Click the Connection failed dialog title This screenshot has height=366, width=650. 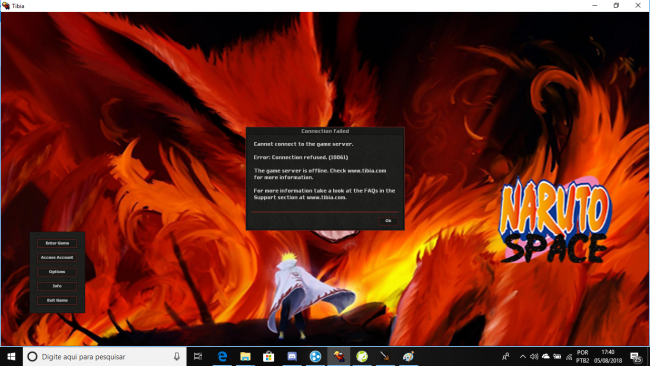coord(325,131)
